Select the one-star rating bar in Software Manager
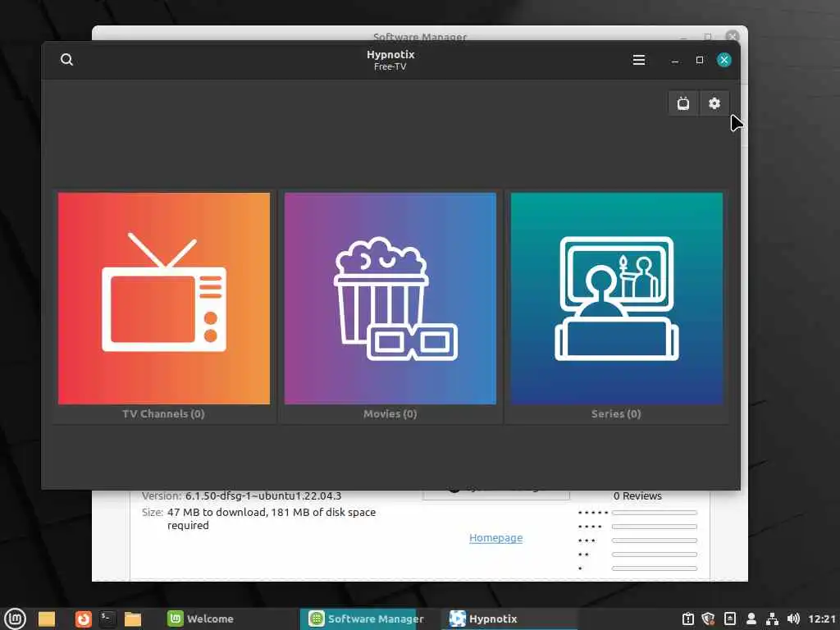Viewport: 840px width, 630px height. tap(654, 568)
